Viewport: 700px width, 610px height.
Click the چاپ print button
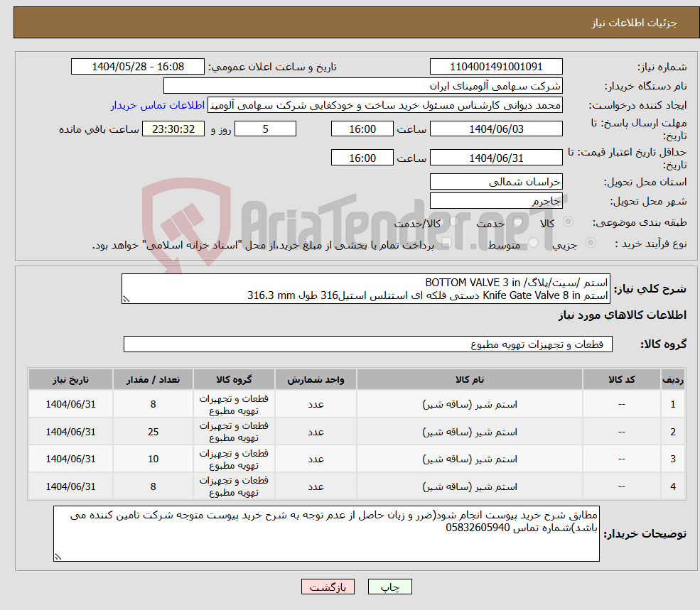[389, 587]
